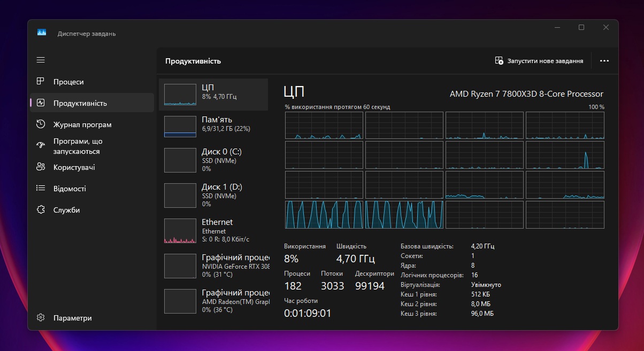Screen dimensions: 644x351
Task: Click the run new task icon
Action: point(499,61)
